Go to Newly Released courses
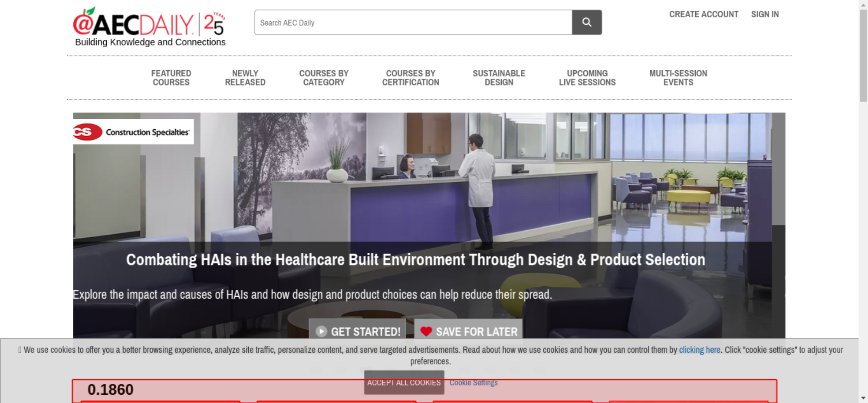Screen dimensions: 868x403 click(245, 78)
